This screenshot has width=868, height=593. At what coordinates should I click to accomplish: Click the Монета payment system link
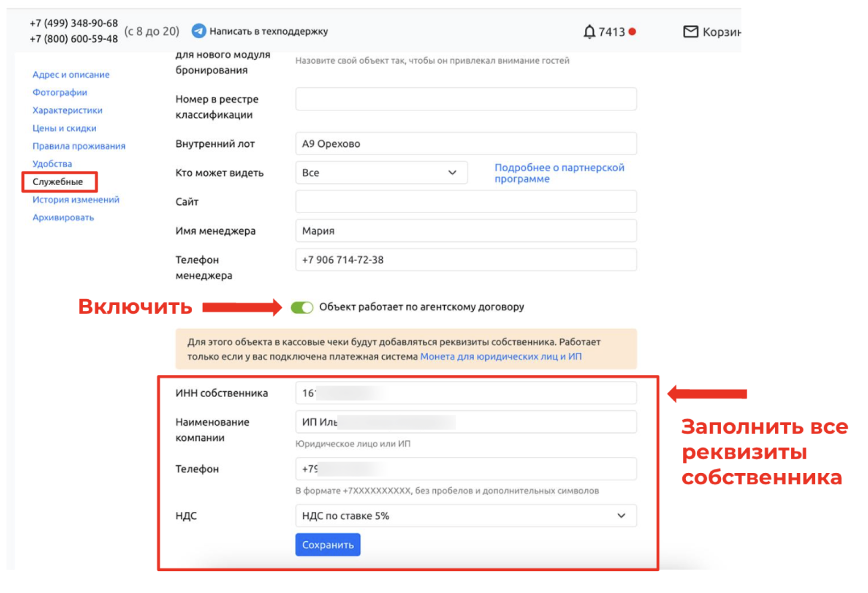[501, 357]
